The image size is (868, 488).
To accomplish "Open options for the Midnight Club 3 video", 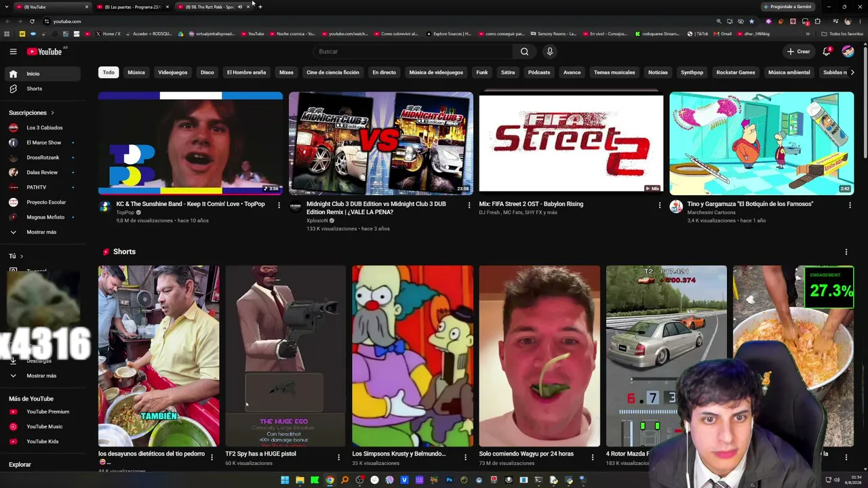I will click(x=469, y=205).
